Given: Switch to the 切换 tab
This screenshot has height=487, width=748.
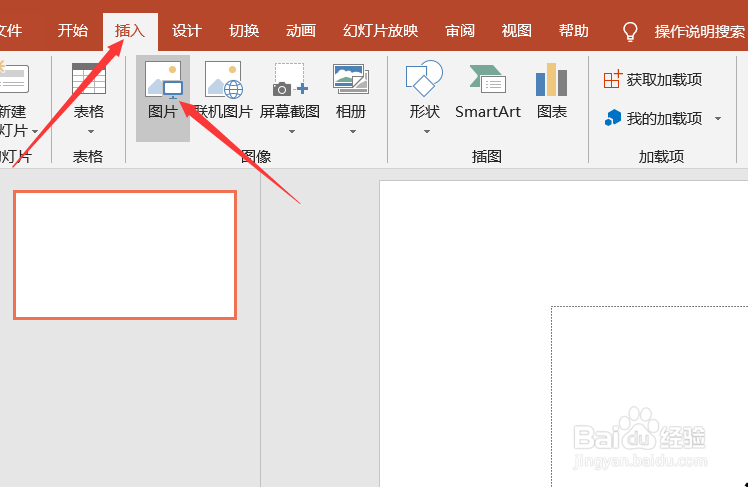Looking at the screenshot, I should tap(244, 31).
